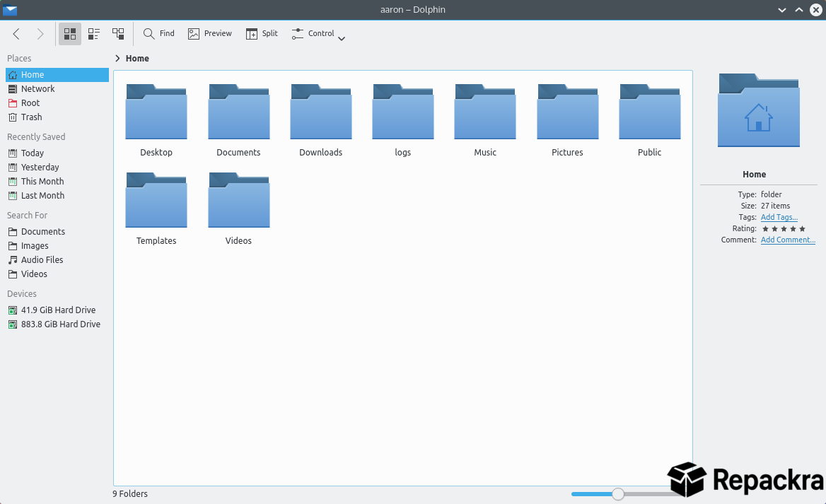Image resolution: width=826 pixels, height=504 pixels.
Task: Search for Videos in sidebar
Action: (x=57, y=274)
